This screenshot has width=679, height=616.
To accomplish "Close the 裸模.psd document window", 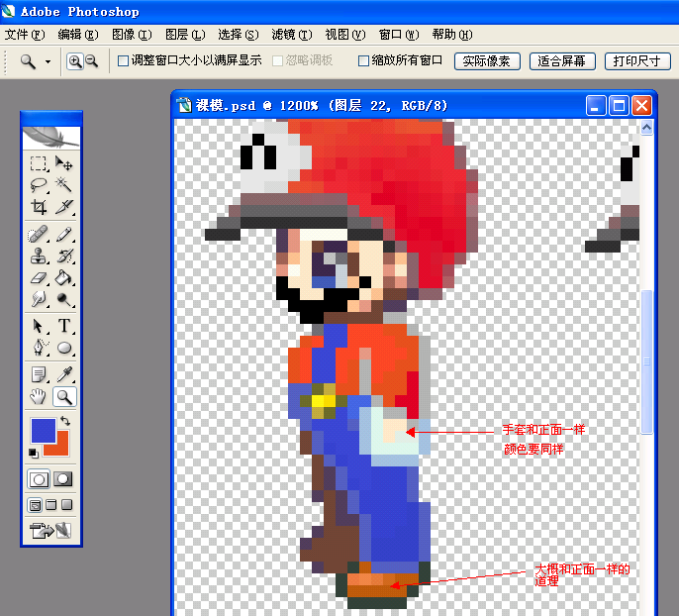I will pyautogui.click(x=641, y=106).
